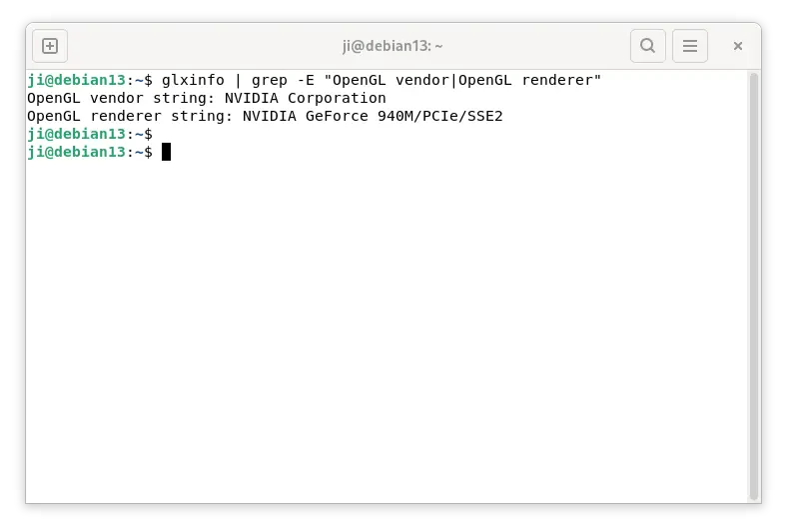The height and width of the screenshot is (532, 787).
Task: Click the first green ji@debian13 prompt
Action: (76, 80)
